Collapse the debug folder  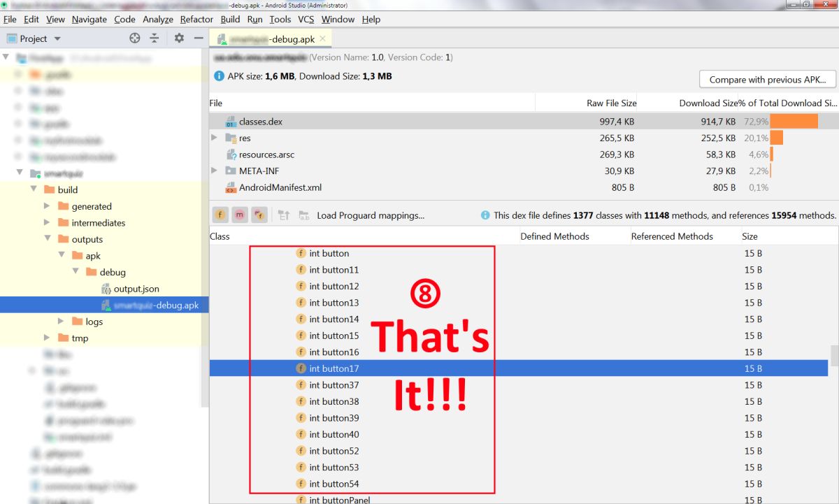75,272
